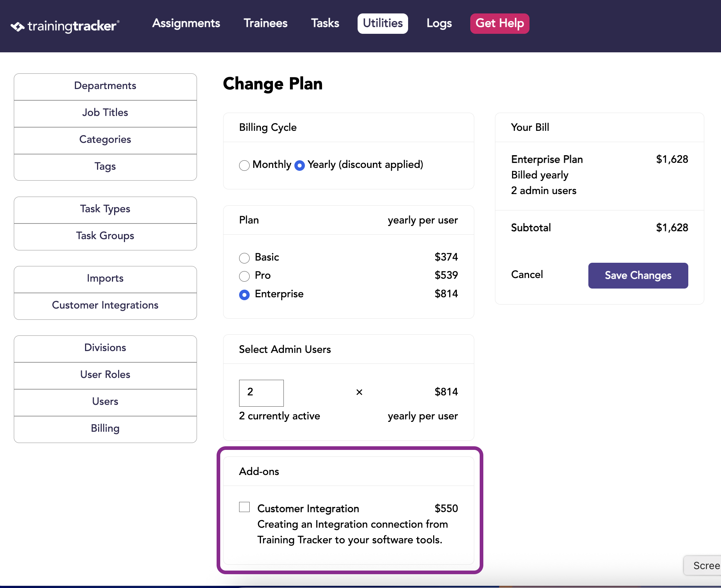This screenshot has height=588, width=721.
Task: Go to Categories in the sidebar
Action: coord(105,140)
